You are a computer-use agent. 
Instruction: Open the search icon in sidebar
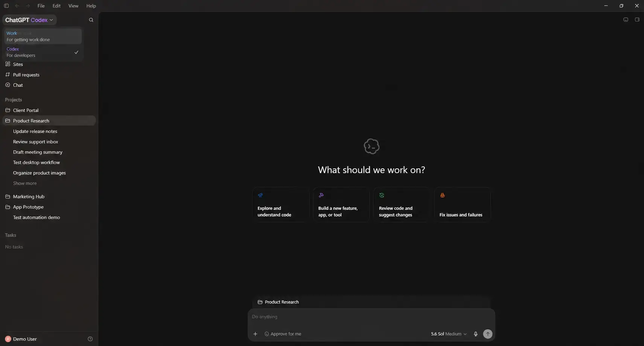91,20
